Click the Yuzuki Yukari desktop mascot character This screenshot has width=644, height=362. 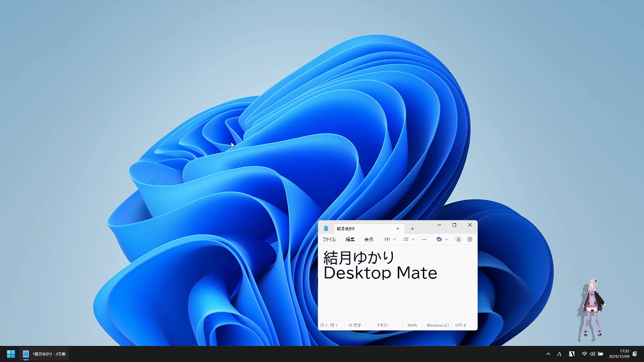coord(592,310)
